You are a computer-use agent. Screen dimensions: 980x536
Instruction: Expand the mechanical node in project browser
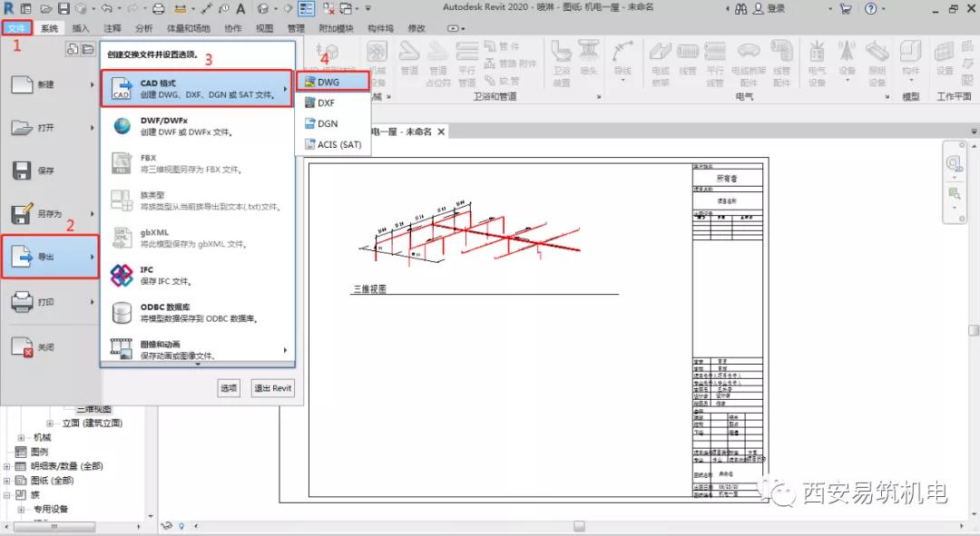tap(21, 437)
